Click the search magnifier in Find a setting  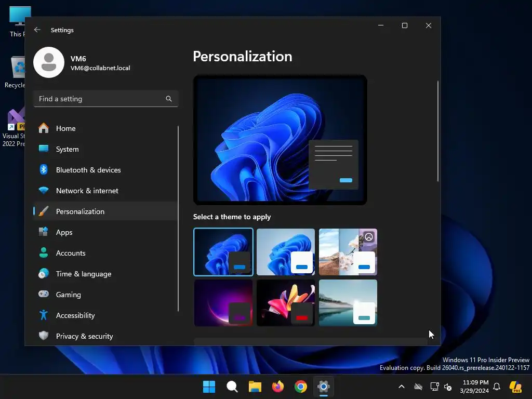pyautogui.click(x=169, y=99)
